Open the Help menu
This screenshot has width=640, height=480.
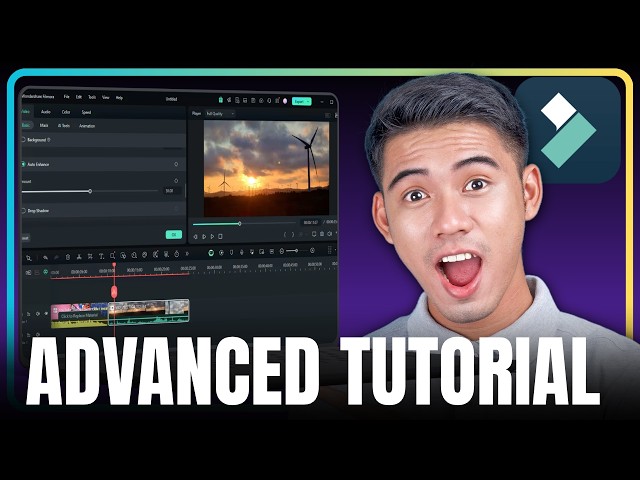point(119,98)
